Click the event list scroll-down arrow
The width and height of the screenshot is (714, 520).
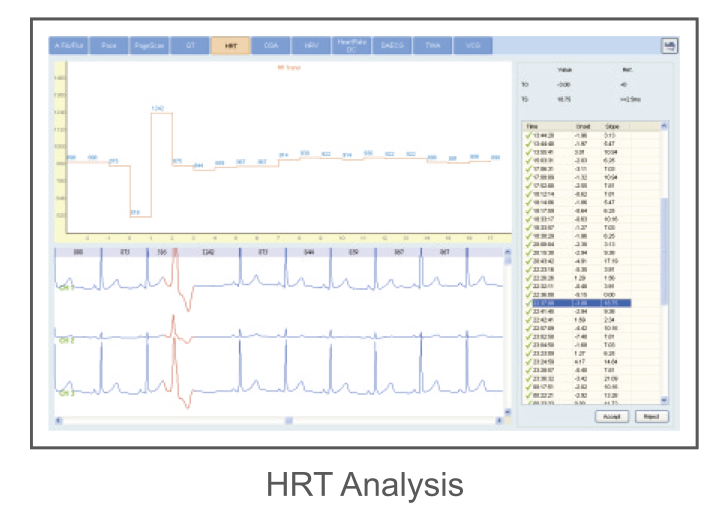click(663, 402)
